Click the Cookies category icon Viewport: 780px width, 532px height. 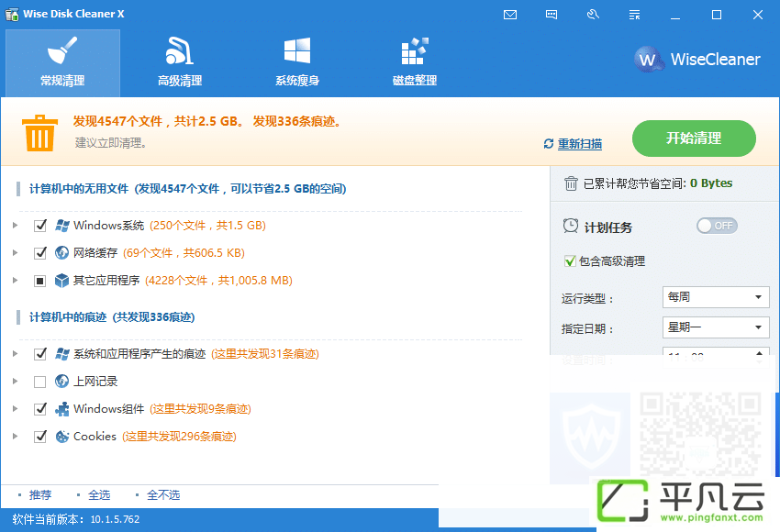point(61,437)
